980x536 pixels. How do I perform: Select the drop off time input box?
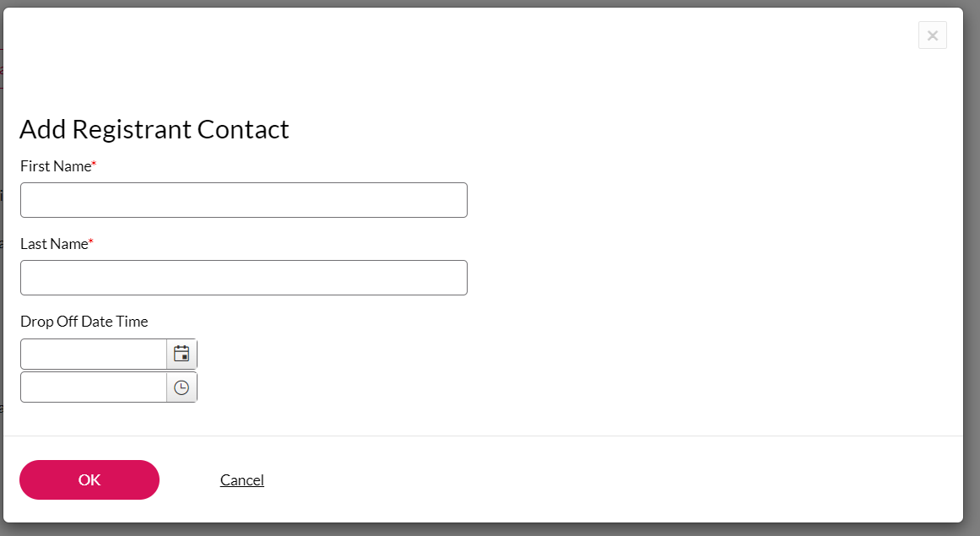pyautogui.click(x=94, y=387)
